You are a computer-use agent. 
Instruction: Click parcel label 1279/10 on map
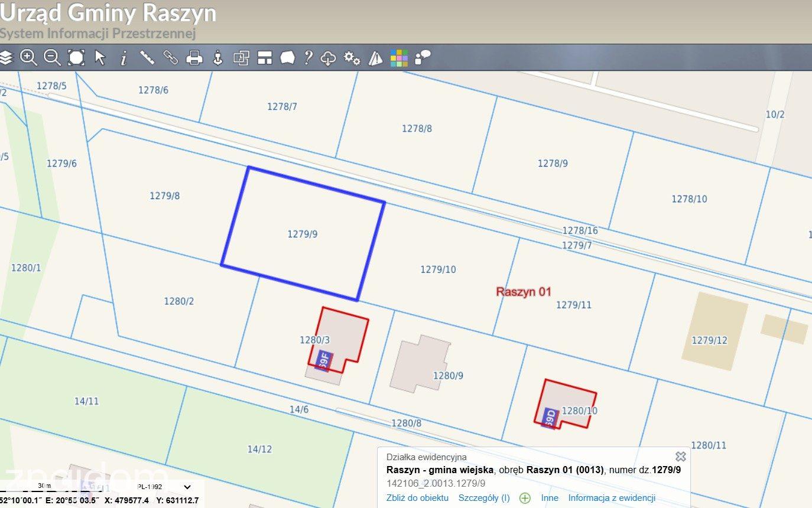pyautogui.click(x=438, y=269)
